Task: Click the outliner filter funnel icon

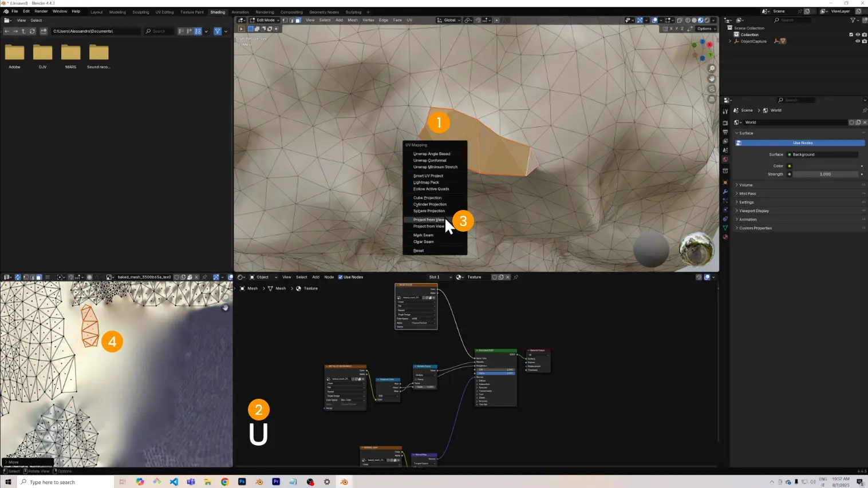Action: tap(853, 20)
